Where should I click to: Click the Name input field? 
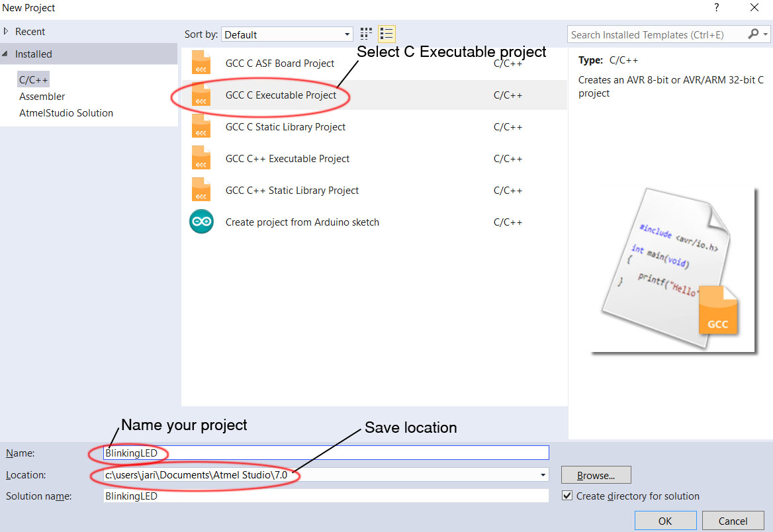pos(326,453)
